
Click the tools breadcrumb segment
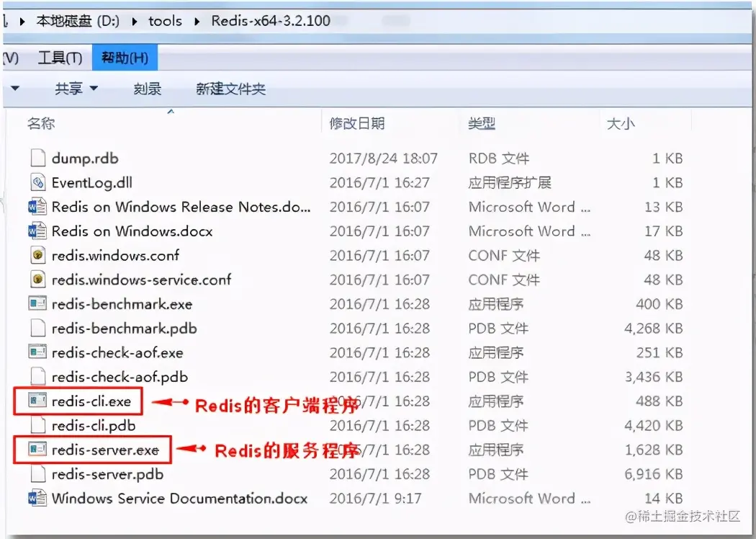[165, 21]
